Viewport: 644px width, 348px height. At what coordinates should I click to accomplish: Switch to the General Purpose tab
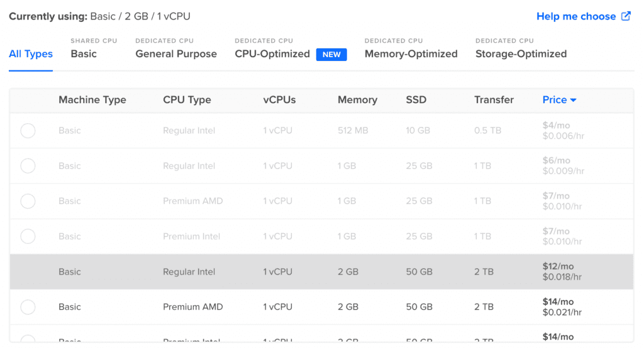176,54
